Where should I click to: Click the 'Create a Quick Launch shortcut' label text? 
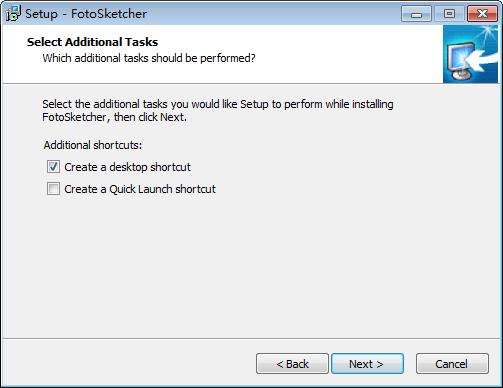point(140,189)
